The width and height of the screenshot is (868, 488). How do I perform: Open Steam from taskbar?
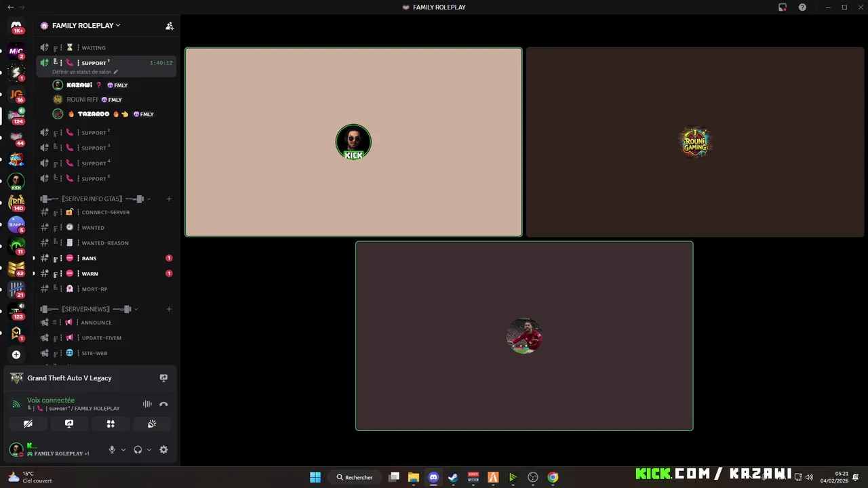[x=453, y=477]
